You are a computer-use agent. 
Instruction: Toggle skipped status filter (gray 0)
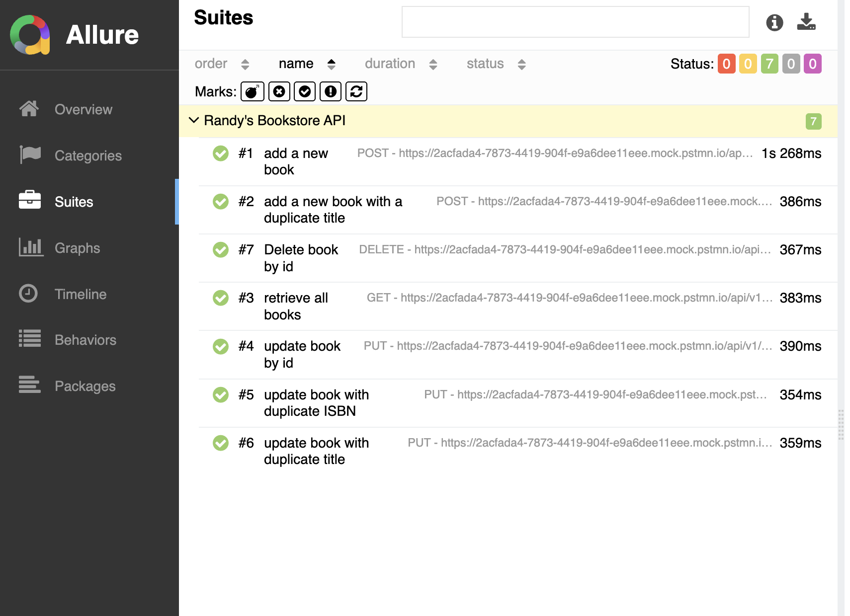791,64
